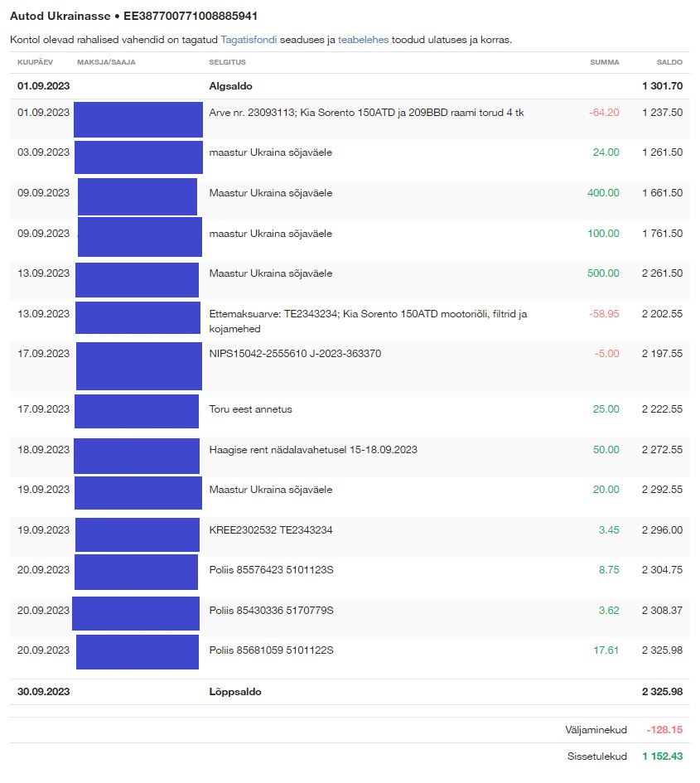Click the Väljaminekud total -128.15
Image resolution: width=700 pixels, height=783 pixels.
pos(664,730)
